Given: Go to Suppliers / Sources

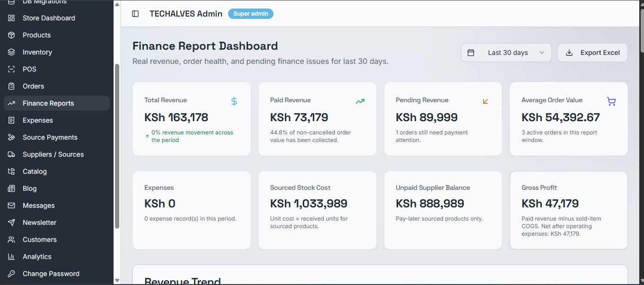Looking at the screenshot, I should tap(57, 154).
